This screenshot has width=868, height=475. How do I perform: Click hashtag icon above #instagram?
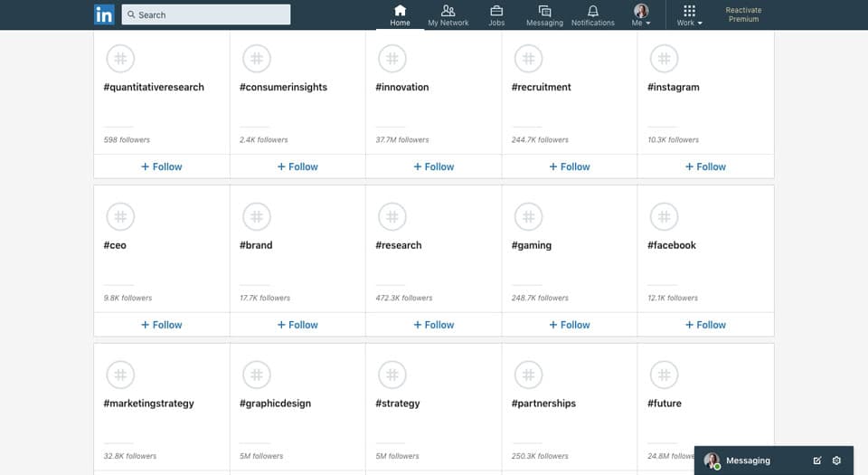(x=664, y=58)
